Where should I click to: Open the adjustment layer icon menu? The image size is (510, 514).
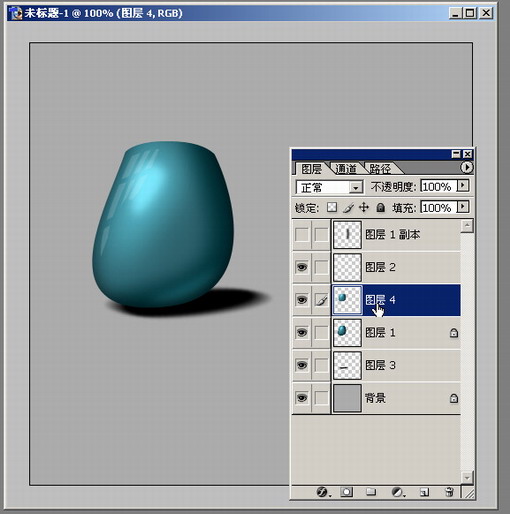click(397, 492)
